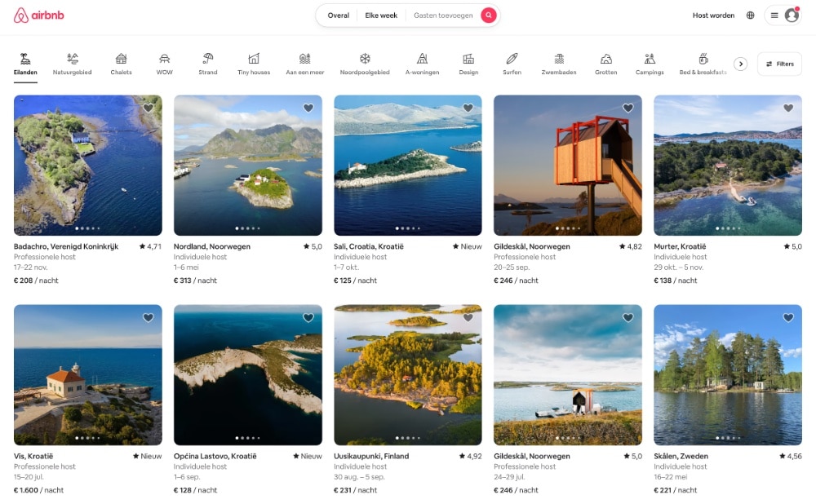This screenshot has width=816, height=504.
Task: Select the Design category
Action: click(x=468, y=64)
